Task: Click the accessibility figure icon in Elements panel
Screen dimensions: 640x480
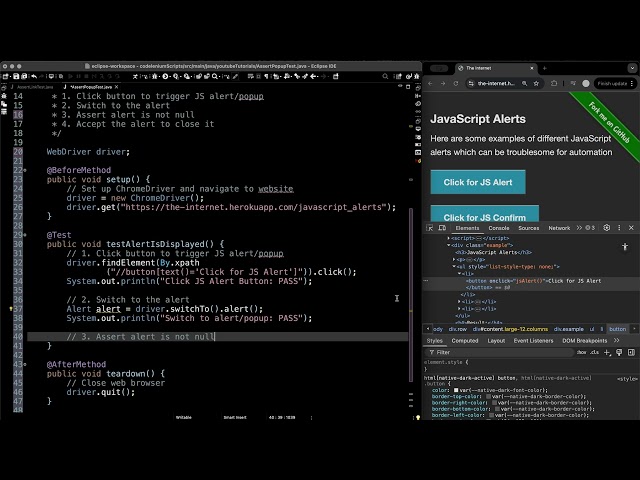Action: click(625, 247)
